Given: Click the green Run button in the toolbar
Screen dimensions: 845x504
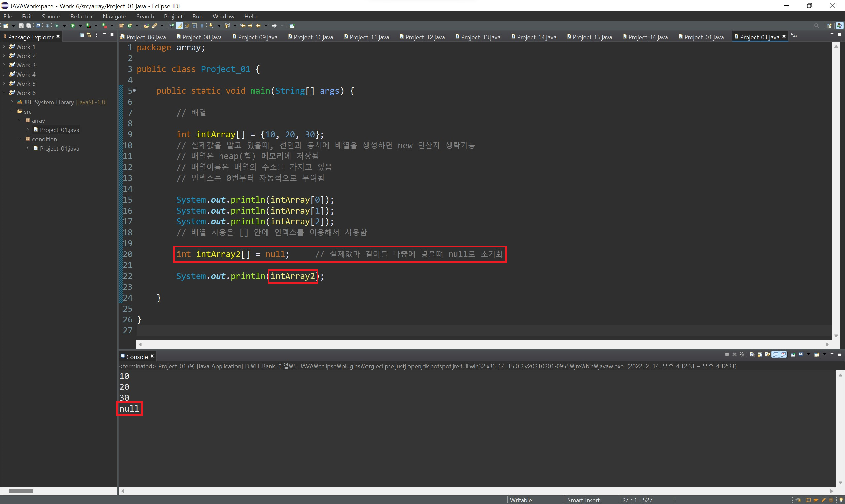Looking at the screenshot, I should coord(72,26).
